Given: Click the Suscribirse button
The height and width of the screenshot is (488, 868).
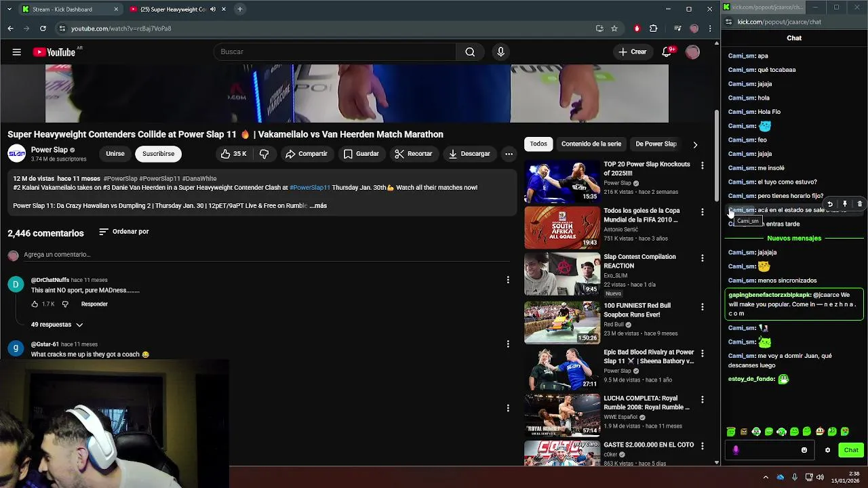Looking at the screenshot, I should coord(158,154).
